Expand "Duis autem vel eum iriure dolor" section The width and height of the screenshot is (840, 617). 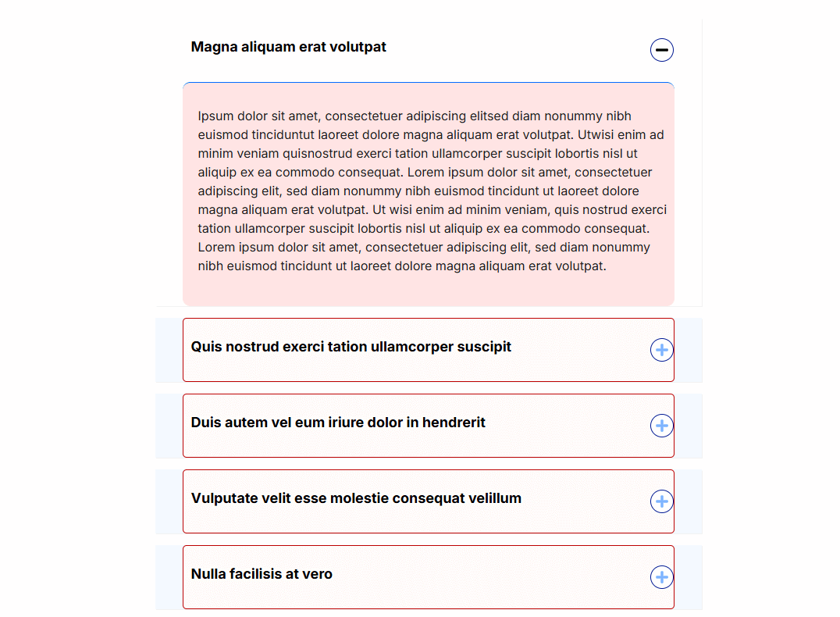click(338, 423)
